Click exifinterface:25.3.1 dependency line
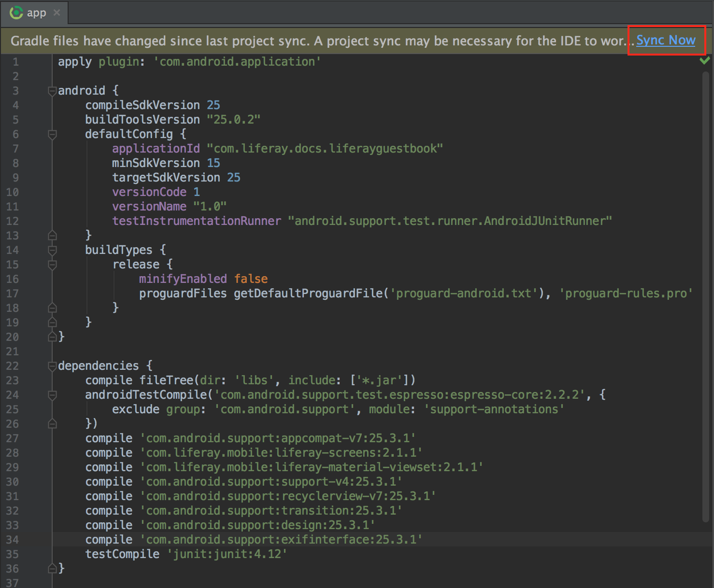Viewport: 714px width, 588px height. [254, 540]
